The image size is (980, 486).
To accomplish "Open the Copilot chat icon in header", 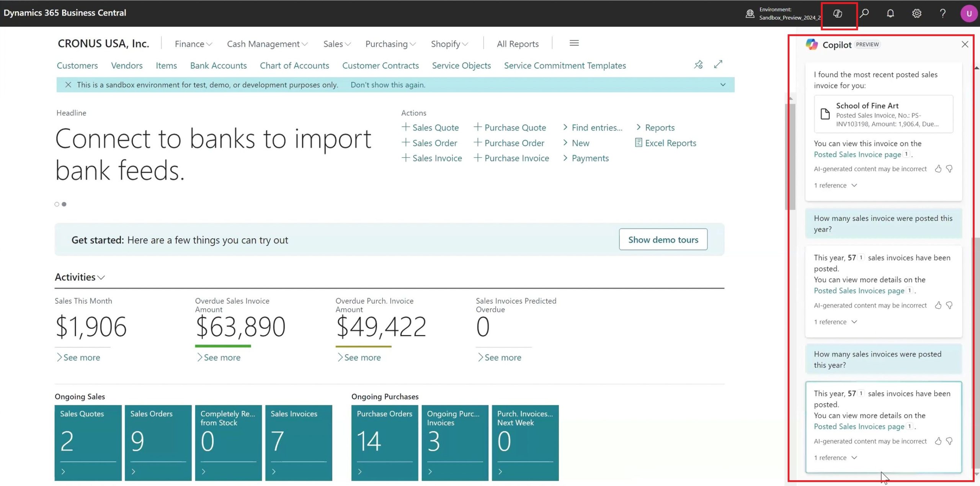I will point(838,14).
